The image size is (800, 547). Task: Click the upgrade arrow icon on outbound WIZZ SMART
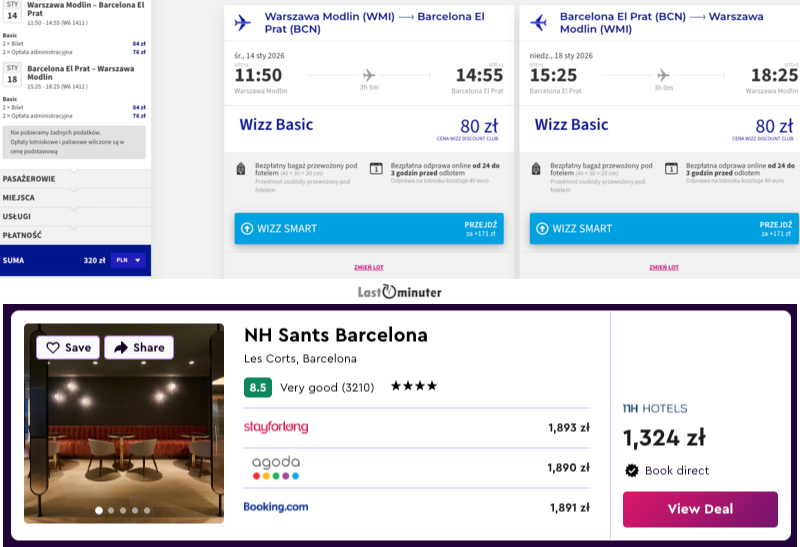[x=247, y=228]
